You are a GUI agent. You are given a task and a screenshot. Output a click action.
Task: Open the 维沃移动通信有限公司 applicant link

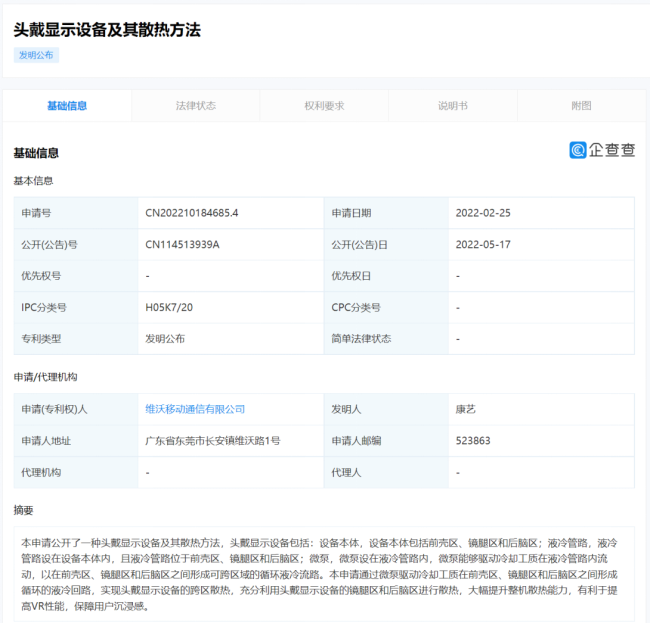195,409
